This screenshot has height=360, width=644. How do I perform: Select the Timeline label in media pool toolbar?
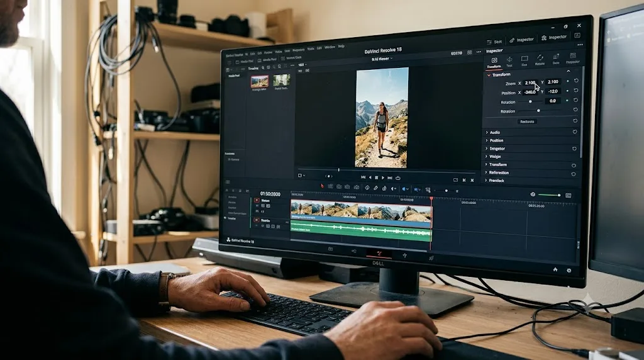[x=253, y=68]
